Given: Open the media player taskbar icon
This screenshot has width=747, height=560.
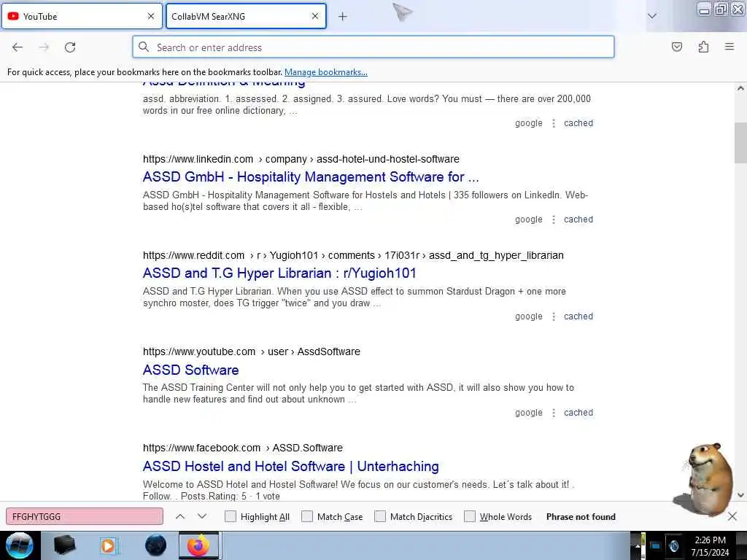Looking at the screenshot, I should 109,545.
